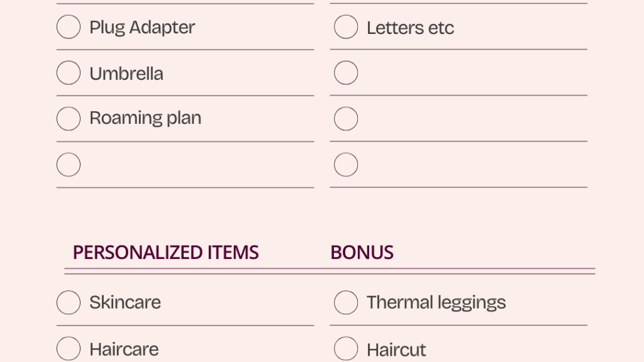
Task: Select the Skincare text label
Action: [x=125, y=302]
